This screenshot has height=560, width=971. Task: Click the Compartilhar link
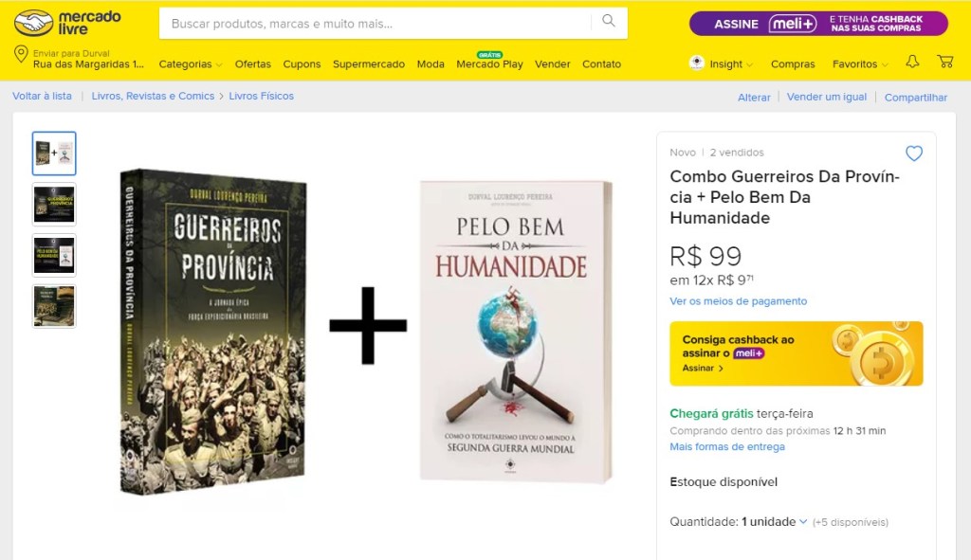915,97
